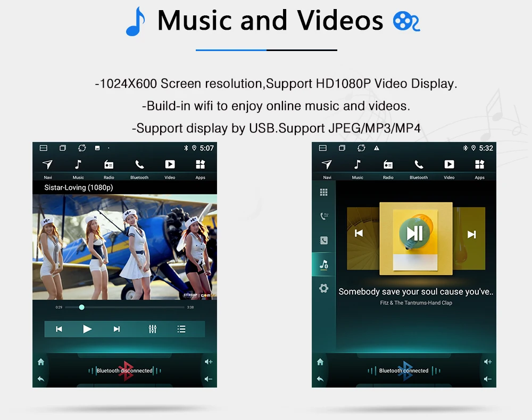
Task: Open the dial pad grid in sidebar
Action: pyautogui.click(x=323, y=192)
